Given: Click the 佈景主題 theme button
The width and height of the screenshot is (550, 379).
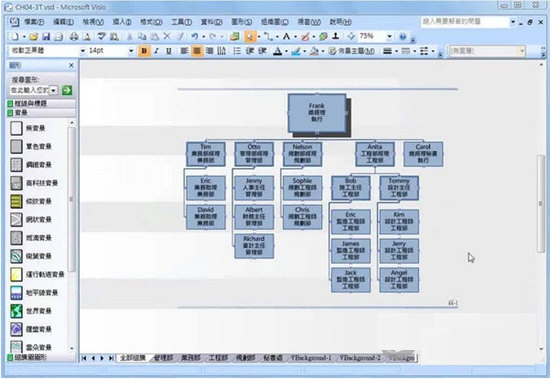Looking at the screenshot, I should pyautogui.click(x=352, y=51).
